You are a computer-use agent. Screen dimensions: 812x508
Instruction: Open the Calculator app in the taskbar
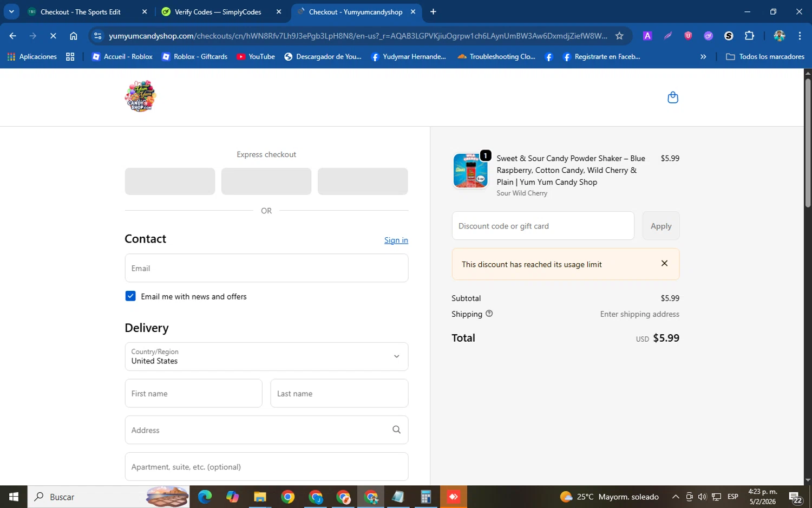(x=426, y=497)
